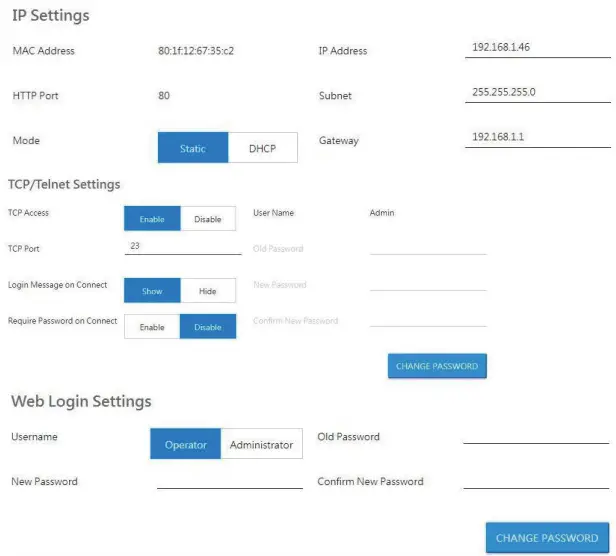Show Login Message on Connect
This screenshot has height=556, width=616.
click(x=152, y=291)
